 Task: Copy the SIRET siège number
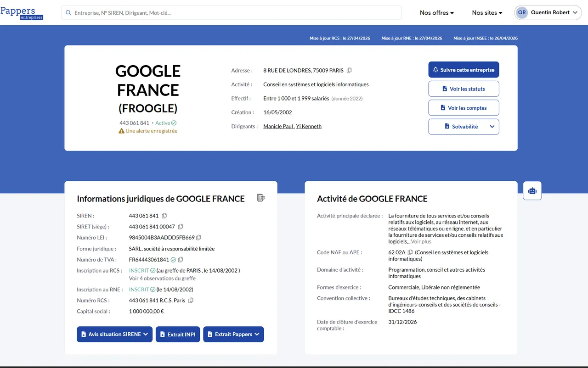click(x=181, y=227)
